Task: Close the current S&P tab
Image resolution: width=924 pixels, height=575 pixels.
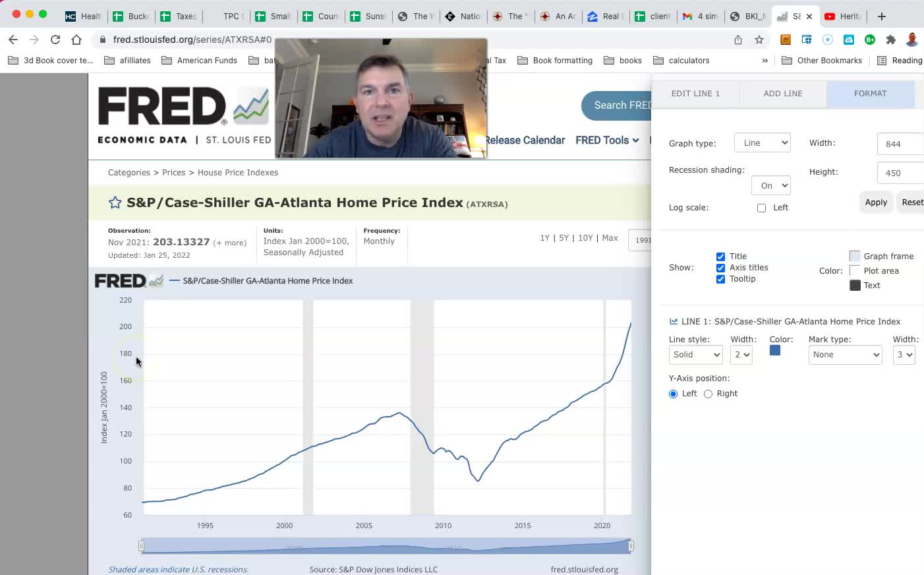Action: [x=809, y=16]
